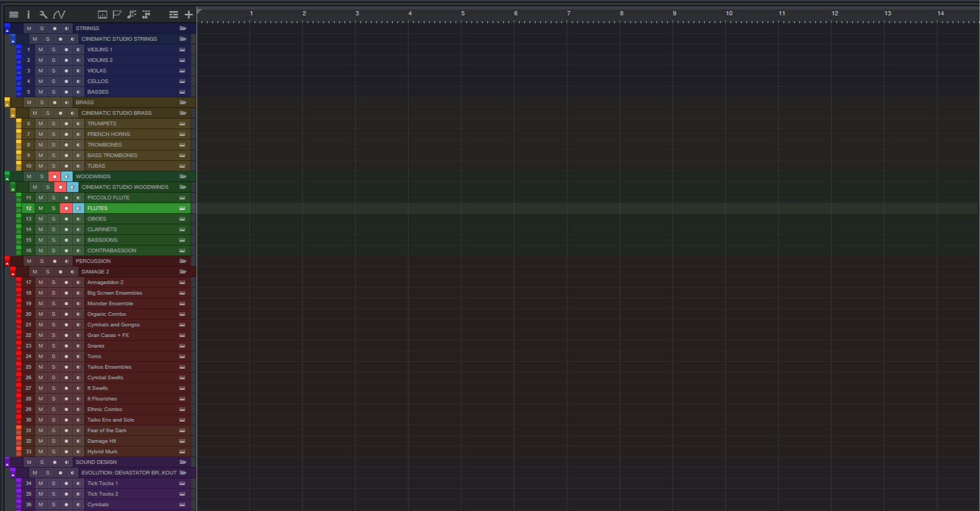Solo the Taikos Ensembles track
This screenshot has height=511, width=980.
coord(53,367)
